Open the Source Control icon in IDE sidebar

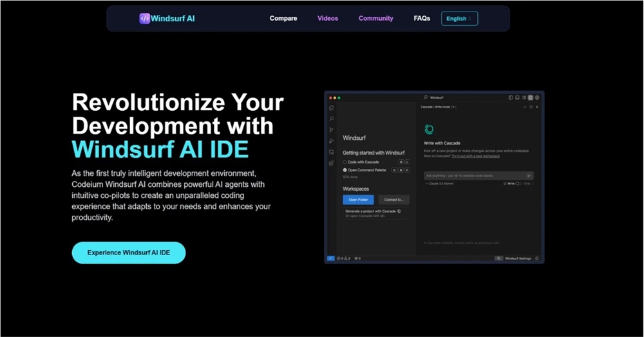(x=331, y=130)
